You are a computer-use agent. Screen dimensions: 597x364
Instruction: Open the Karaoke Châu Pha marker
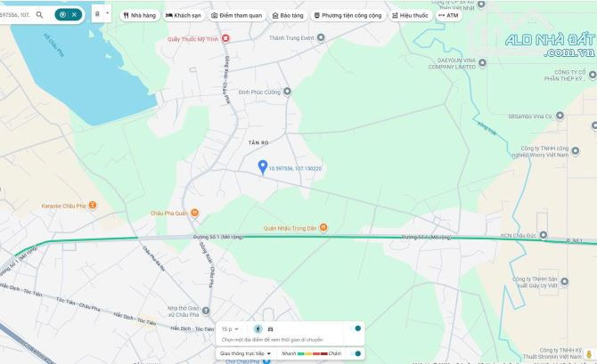click(92, 206)
